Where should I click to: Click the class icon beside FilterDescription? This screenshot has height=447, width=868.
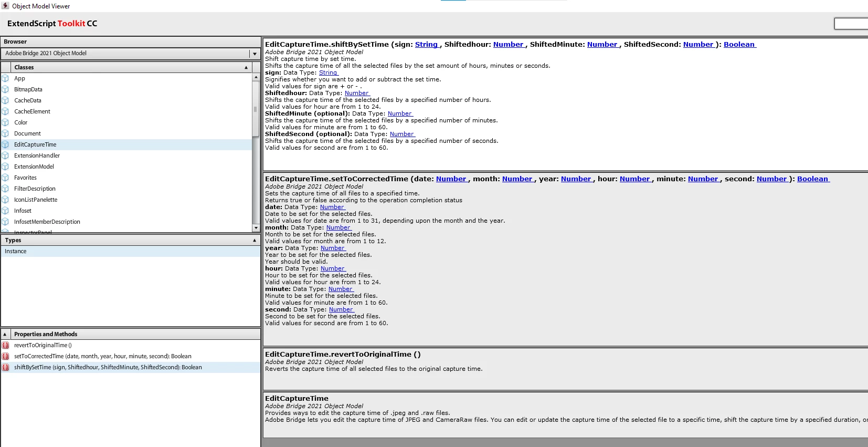5,189
